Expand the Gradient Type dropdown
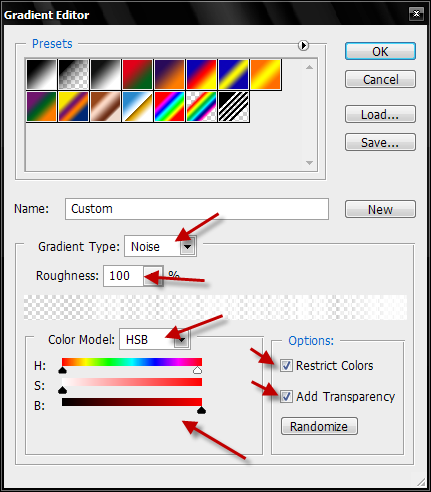 tap(188, 247)
